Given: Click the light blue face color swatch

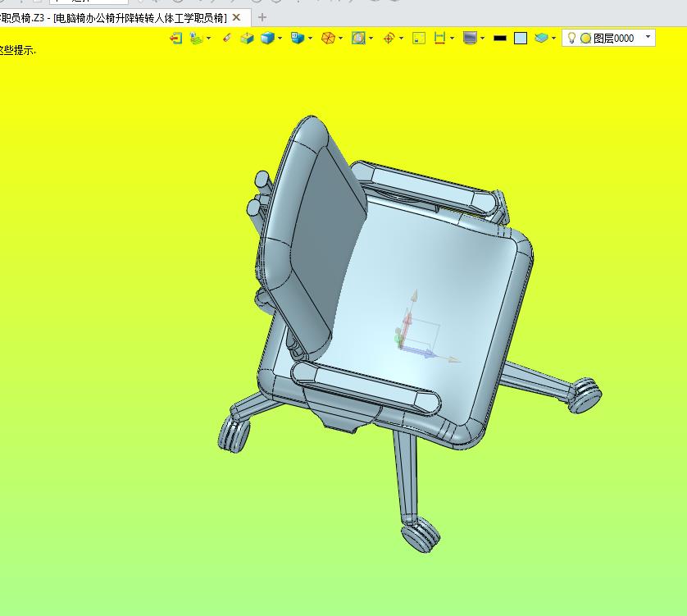Looking at the screenshot, I should [x=521, y=39].
